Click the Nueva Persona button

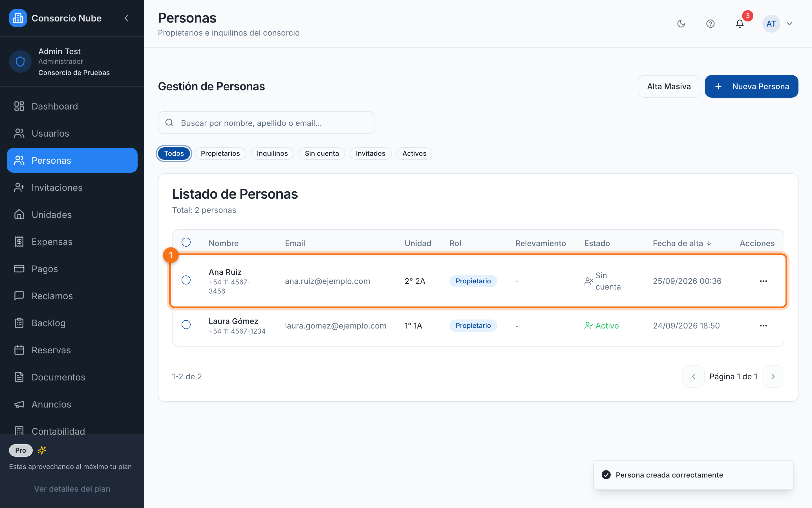[x=751, y=86]
